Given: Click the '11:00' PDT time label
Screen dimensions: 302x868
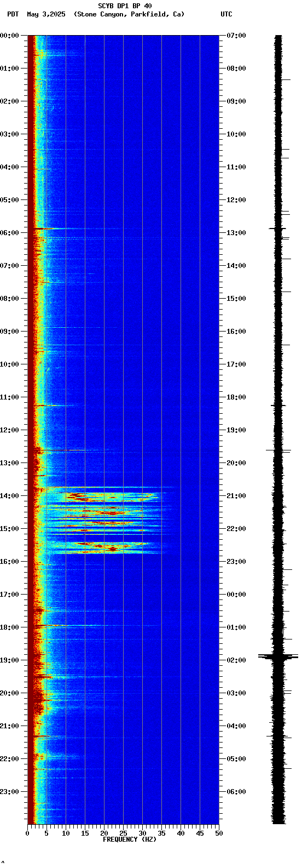Looking at the screenshot, I should click(9, 397).
